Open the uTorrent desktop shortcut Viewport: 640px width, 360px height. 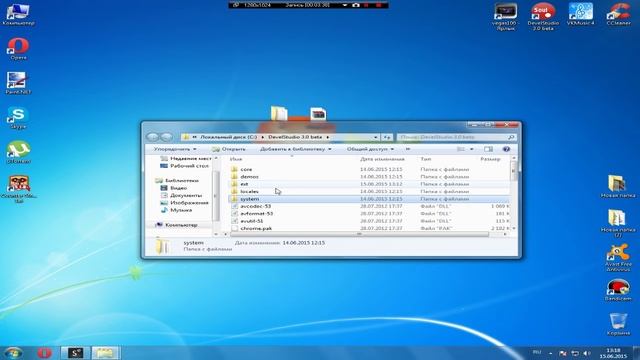point(18,153)
